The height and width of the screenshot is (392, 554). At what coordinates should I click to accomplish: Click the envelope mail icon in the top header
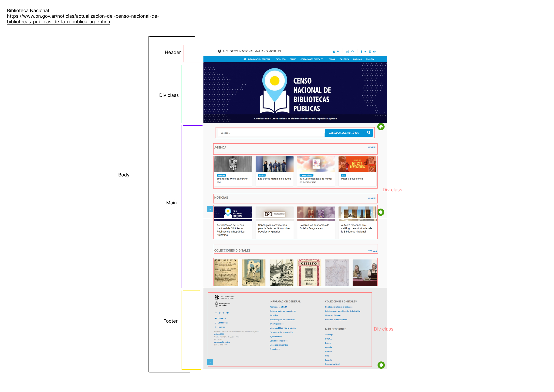click(x=334, y=52)
